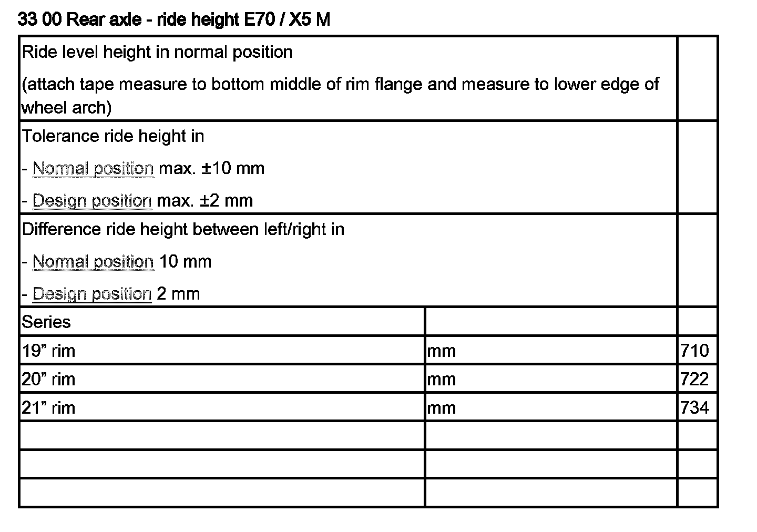Image resolution: width=757 pixels, height=532 pixels.
Task: Click 'Difference ride height between left/right in' text
Action: tap(183, 230)
